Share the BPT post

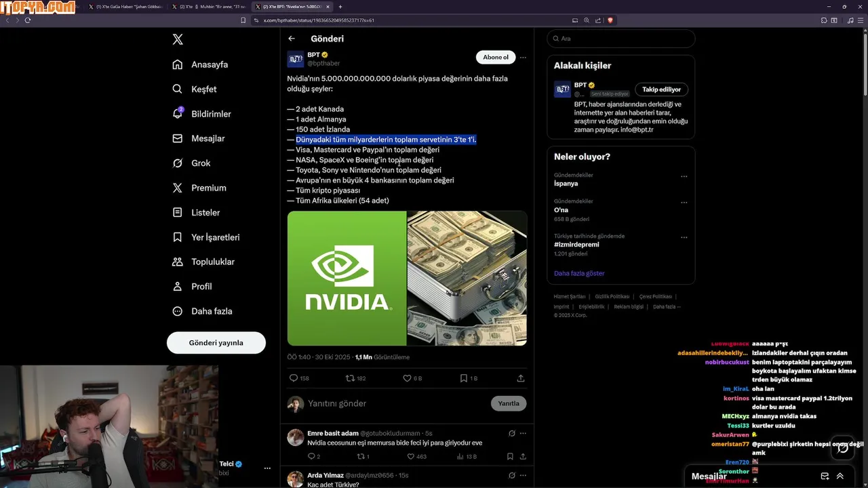[x=521, y=378]
